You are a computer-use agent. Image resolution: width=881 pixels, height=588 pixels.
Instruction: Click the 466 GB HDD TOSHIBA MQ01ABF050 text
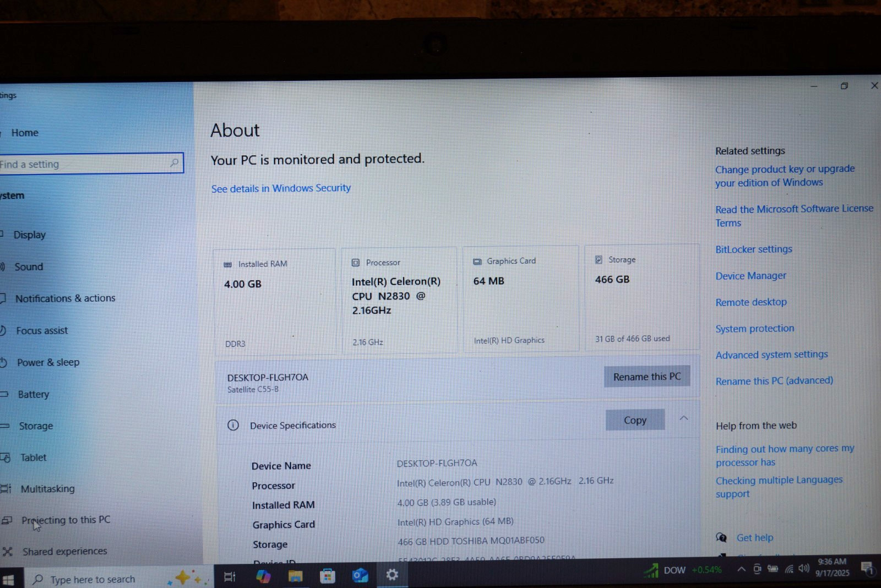coord(471,541)
